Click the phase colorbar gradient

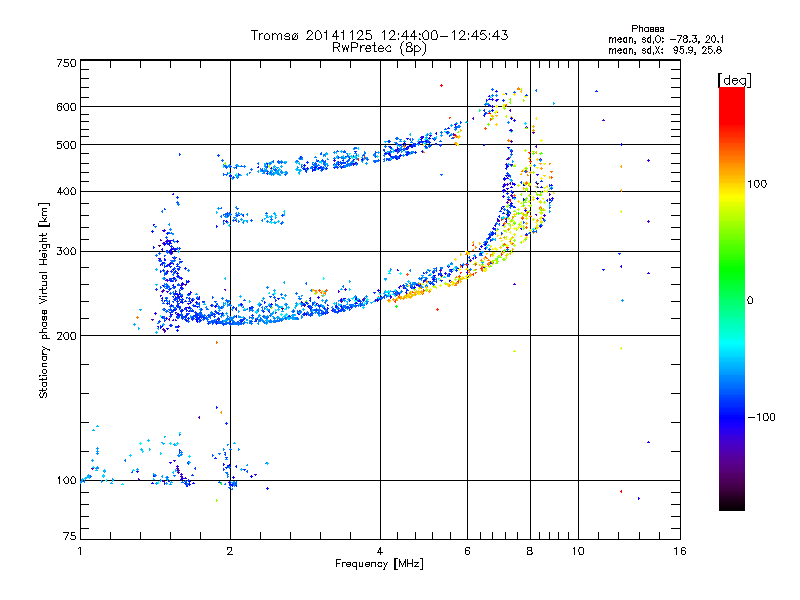click(732, 298)
